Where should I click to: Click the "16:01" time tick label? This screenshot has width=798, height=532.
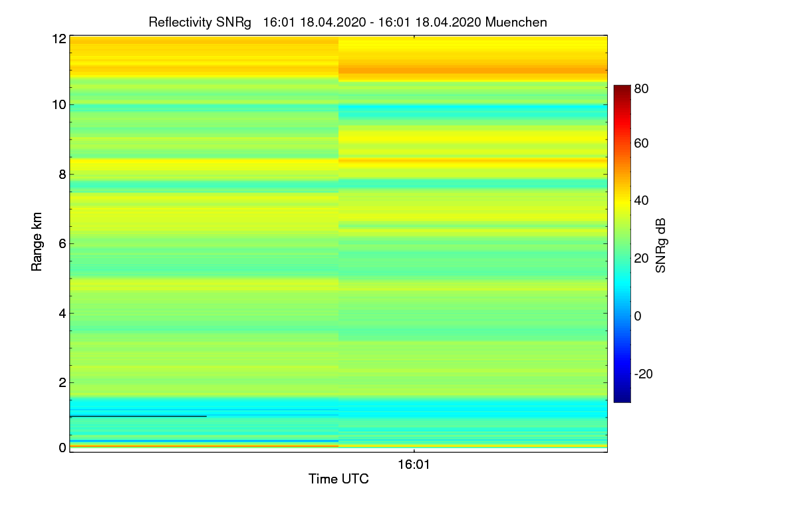coord(414,465)
